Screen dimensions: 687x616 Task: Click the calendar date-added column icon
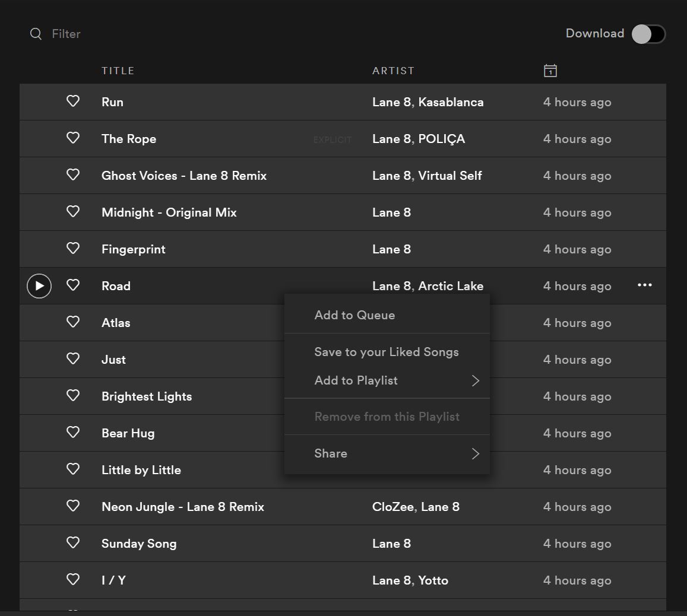[x=550, y=71]
